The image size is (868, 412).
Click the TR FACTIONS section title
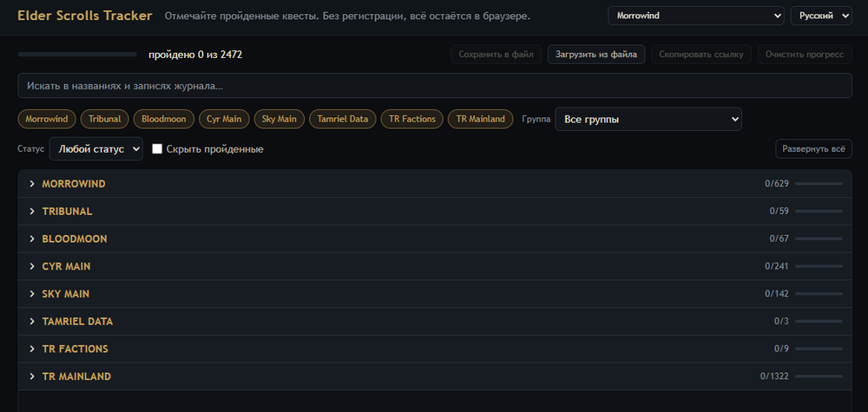76,349
